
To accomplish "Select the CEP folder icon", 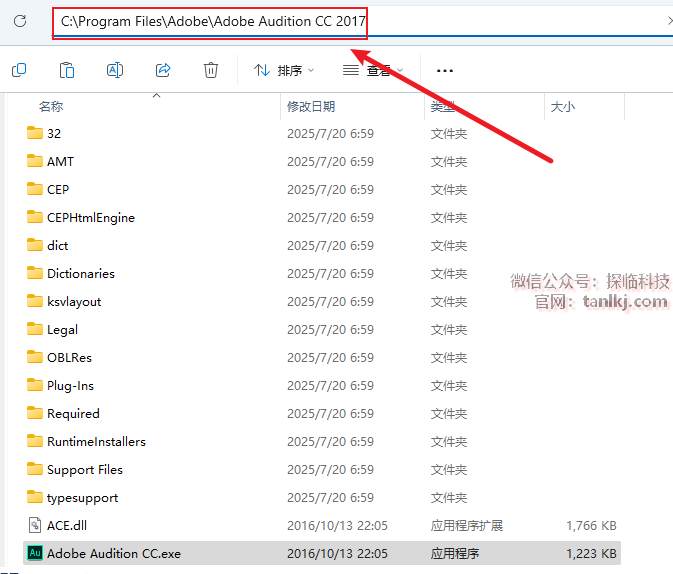I will [35, 189].
